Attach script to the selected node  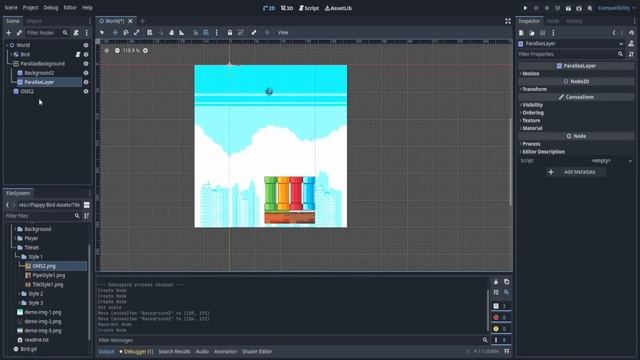pos(76,33)
